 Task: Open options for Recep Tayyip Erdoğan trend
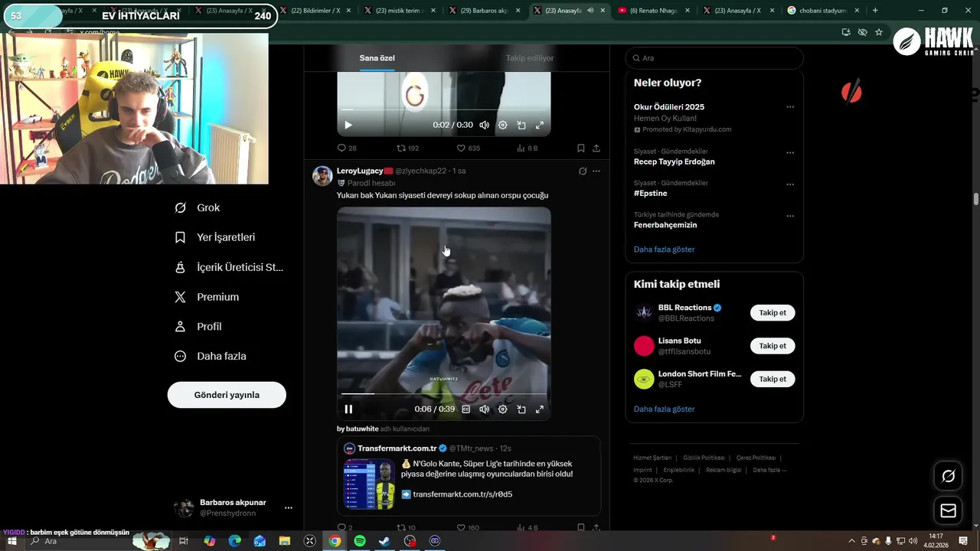790,152
